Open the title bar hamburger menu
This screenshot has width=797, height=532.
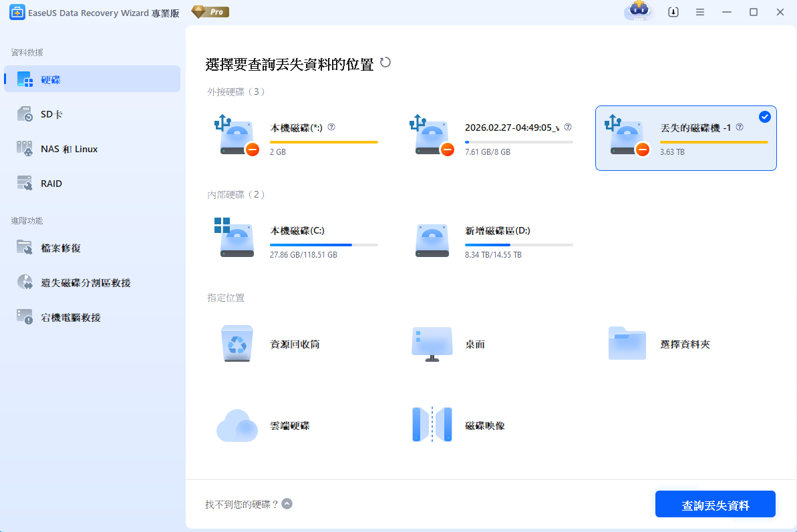click(x=700, y=12)
